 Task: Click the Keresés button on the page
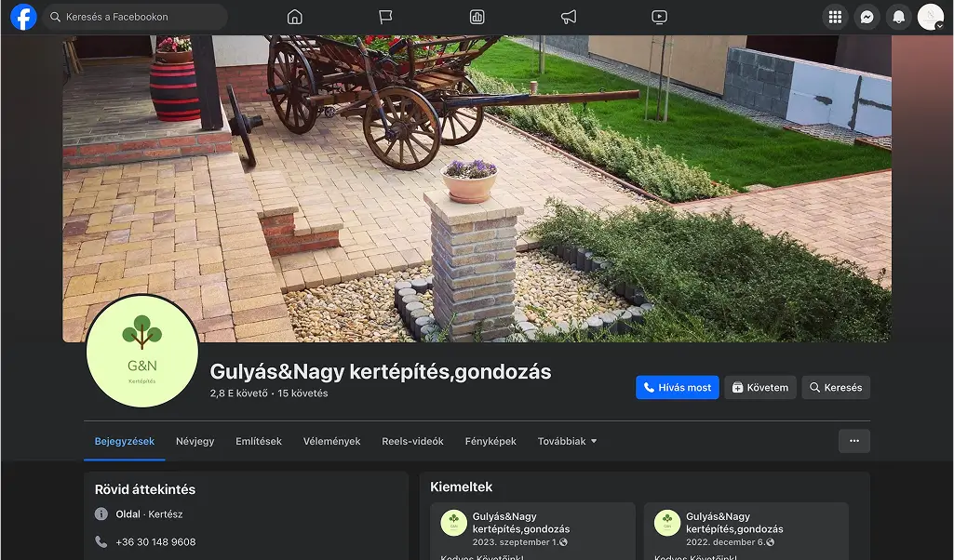click(836, 387)
